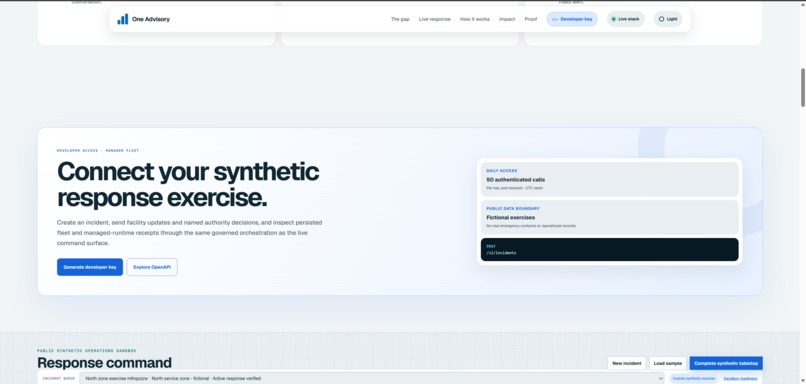Open Impact nav item

coord(507,19)
